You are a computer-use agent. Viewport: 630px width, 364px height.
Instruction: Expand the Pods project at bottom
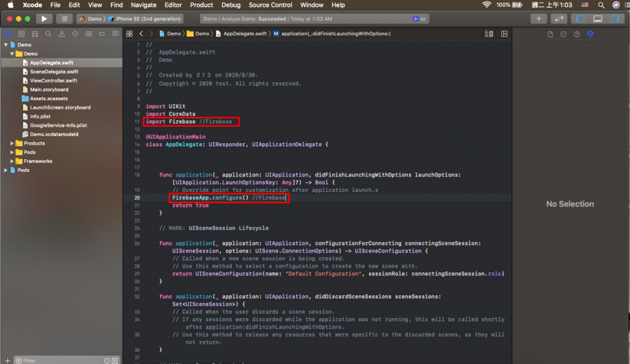coord(6,170)
